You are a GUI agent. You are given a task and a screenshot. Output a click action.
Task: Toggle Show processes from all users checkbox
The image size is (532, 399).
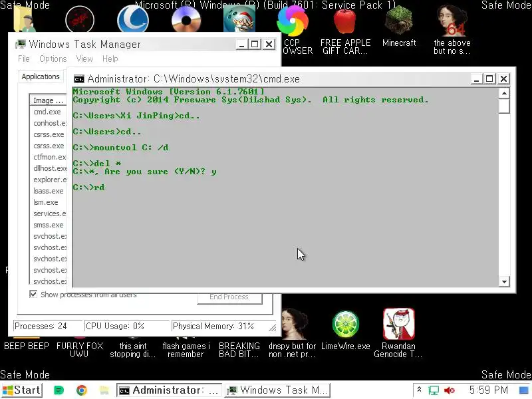[x=33, y=294]
